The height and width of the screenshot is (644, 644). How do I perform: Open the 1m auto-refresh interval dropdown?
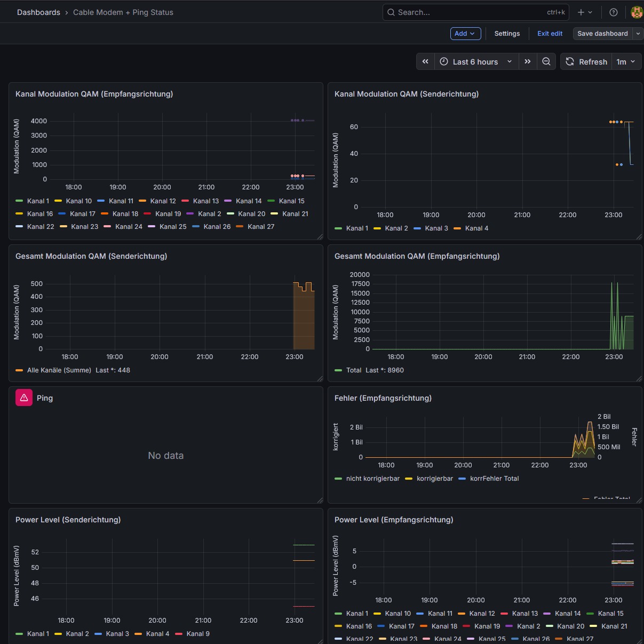coord(626,61)
